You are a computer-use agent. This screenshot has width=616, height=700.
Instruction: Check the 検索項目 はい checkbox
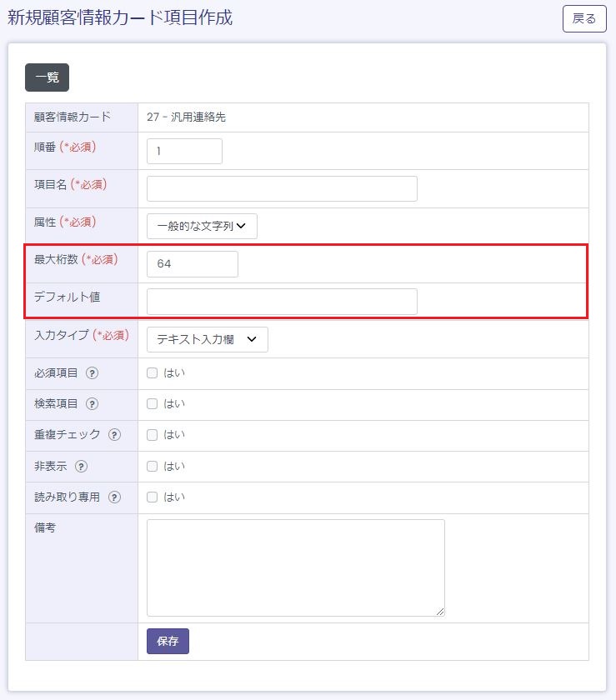(x=152, y=404)
